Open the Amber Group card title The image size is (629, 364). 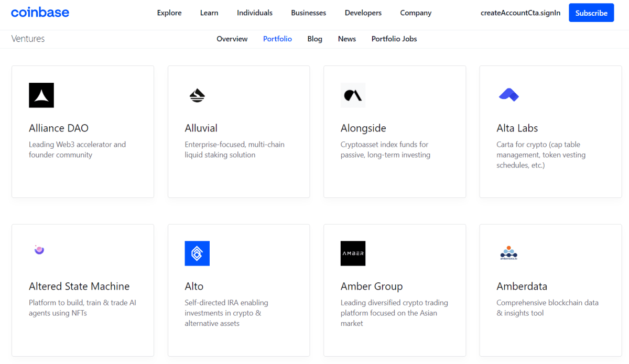(372, 286)
